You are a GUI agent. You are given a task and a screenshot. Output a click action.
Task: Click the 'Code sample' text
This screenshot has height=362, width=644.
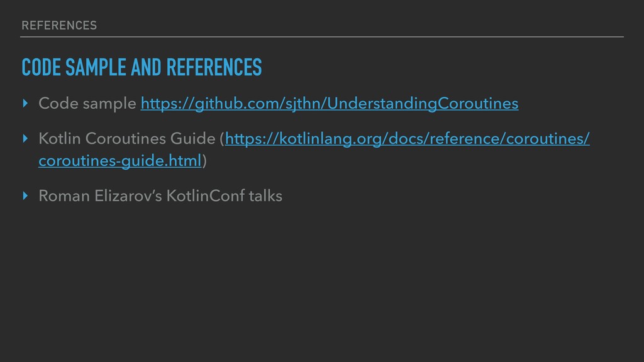click(x=87, y=103)
